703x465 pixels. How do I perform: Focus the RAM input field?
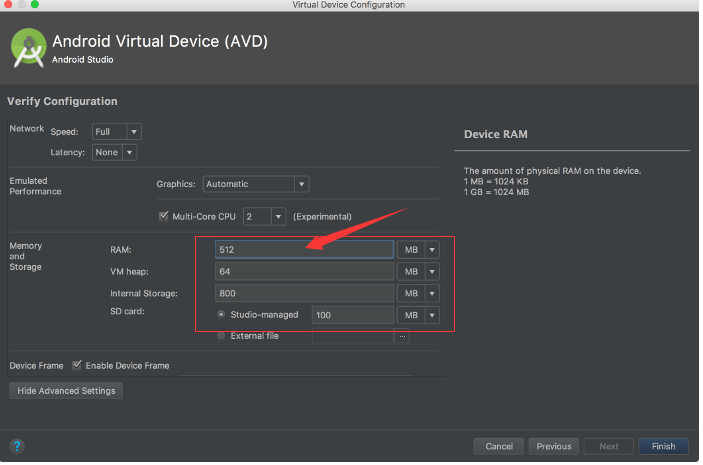(304, 250)
